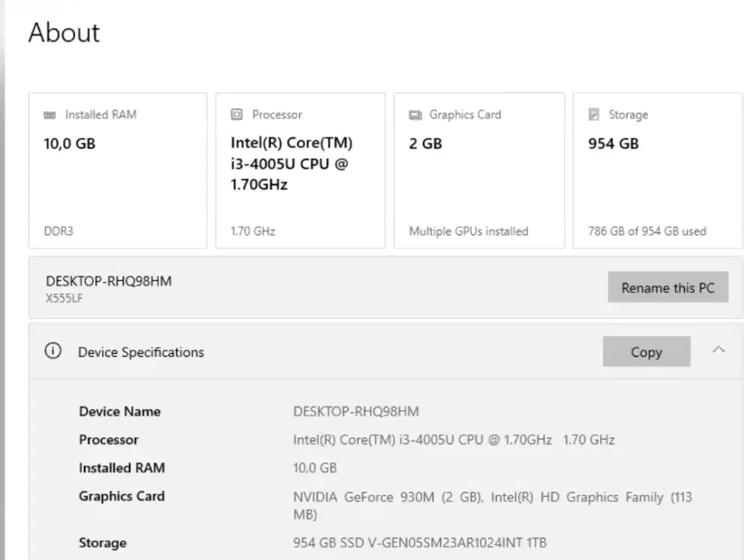750x560 pixels.
Task: Click the Installed RAM memory icon
Action: (50, 114)
